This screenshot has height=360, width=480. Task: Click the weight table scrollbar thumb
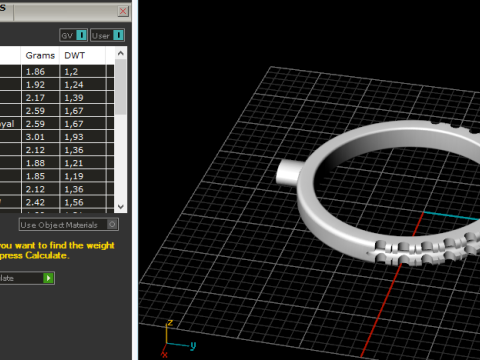tap(121, 87)
